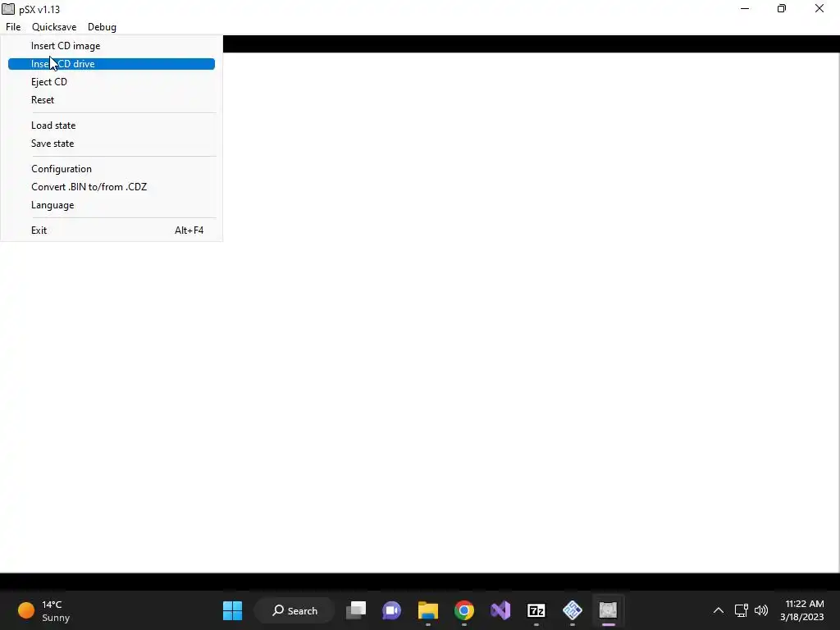Select Convert .BIN to/from .CDZ

tap(112, 187)
